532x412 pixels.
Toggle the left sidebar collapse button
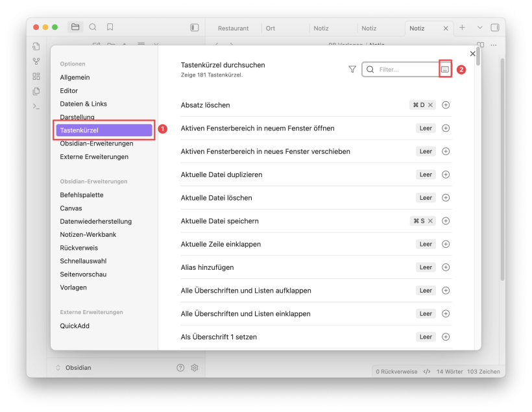194,28
